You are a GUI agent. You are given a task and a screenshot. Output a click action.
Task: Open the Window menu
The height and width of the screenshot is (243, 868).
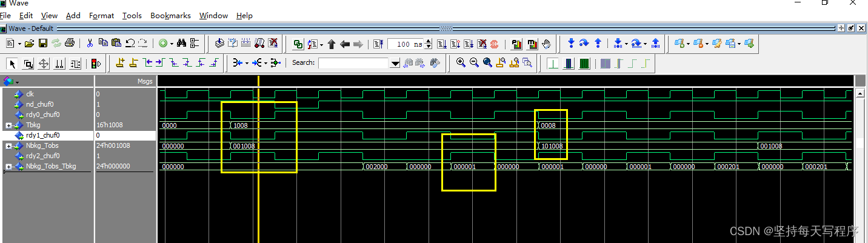point(213,15)
